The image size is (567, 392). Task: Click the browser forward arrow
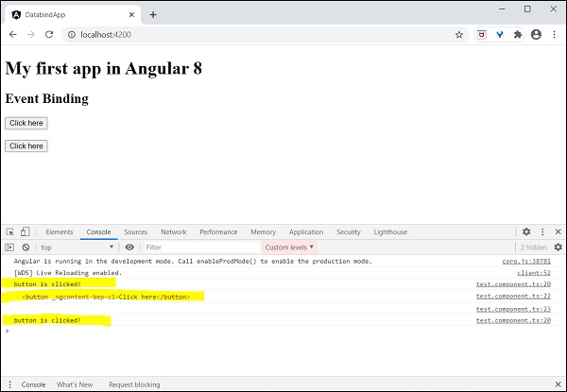(31, 34)
